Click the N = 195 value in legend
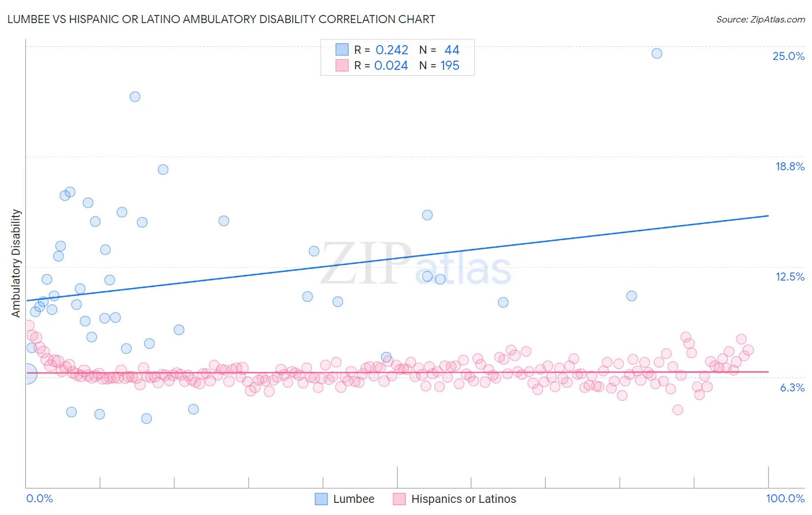 click(439, 65)
